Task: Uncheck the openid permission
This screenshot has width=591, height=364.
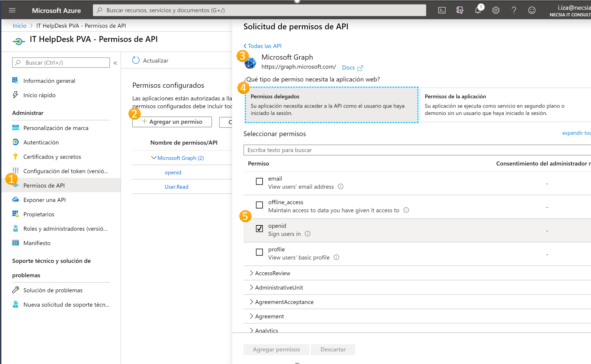Action: [259, 229]
